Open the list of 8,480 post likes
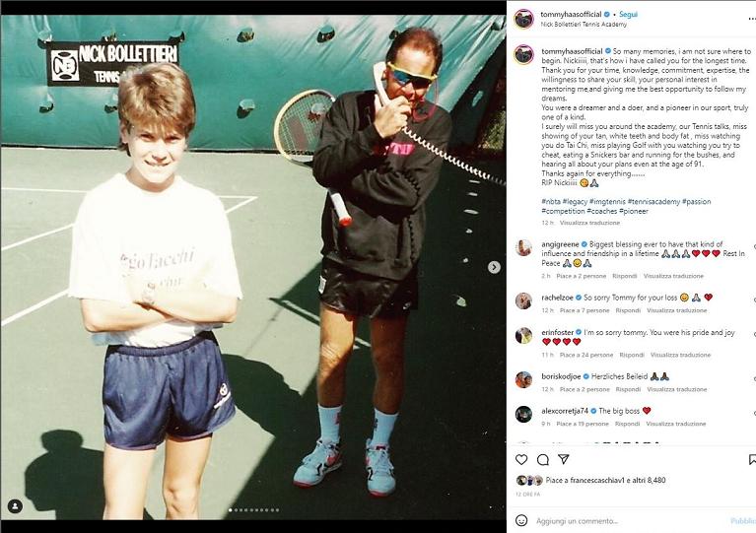The width and height of the screenshot is (756, 533). [x=644, y=480]
